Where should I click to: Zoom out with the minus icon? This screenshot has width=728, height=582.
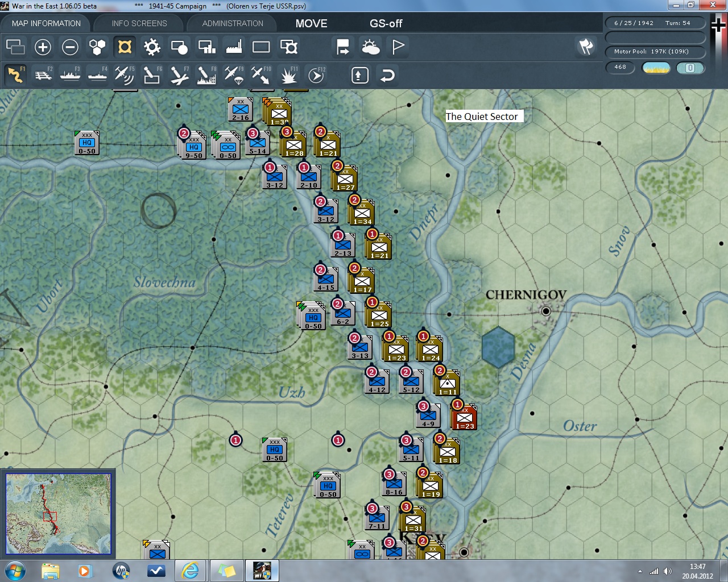(70, 47)
